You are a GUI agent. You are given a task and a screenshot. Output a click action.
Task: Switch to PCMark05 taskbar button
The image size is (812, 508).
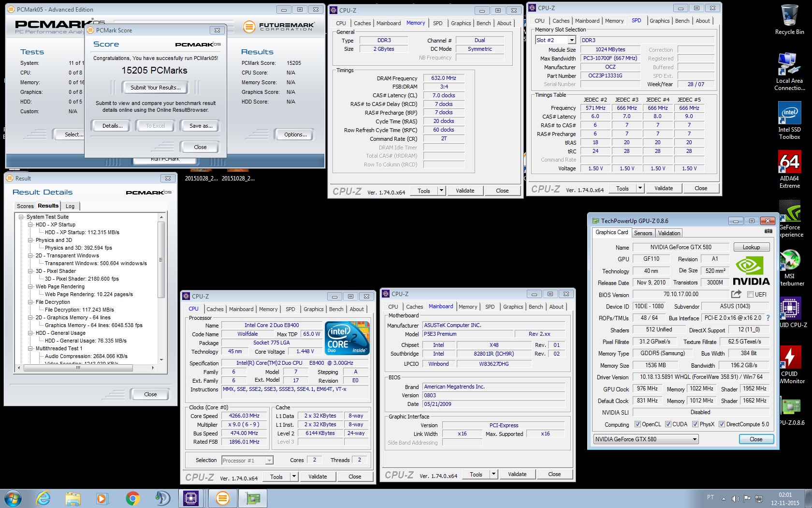pyautogui.click(x=222, y=498)
